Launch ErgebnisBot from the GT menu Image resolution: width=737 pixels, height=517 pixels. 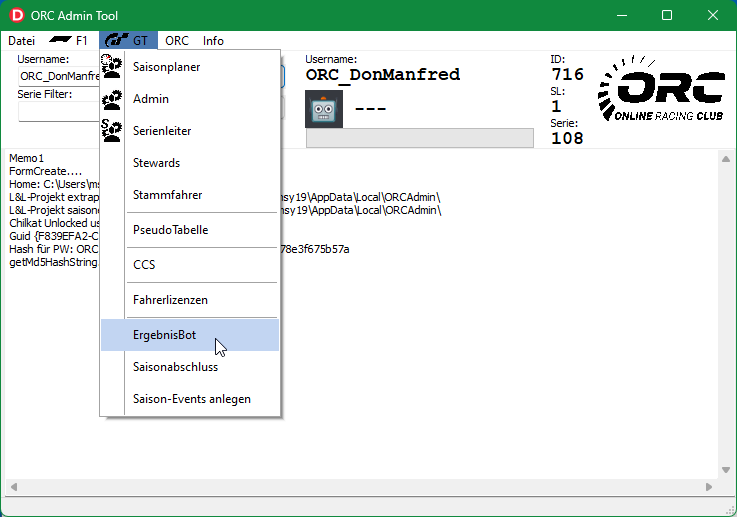[x=164, y=335]
